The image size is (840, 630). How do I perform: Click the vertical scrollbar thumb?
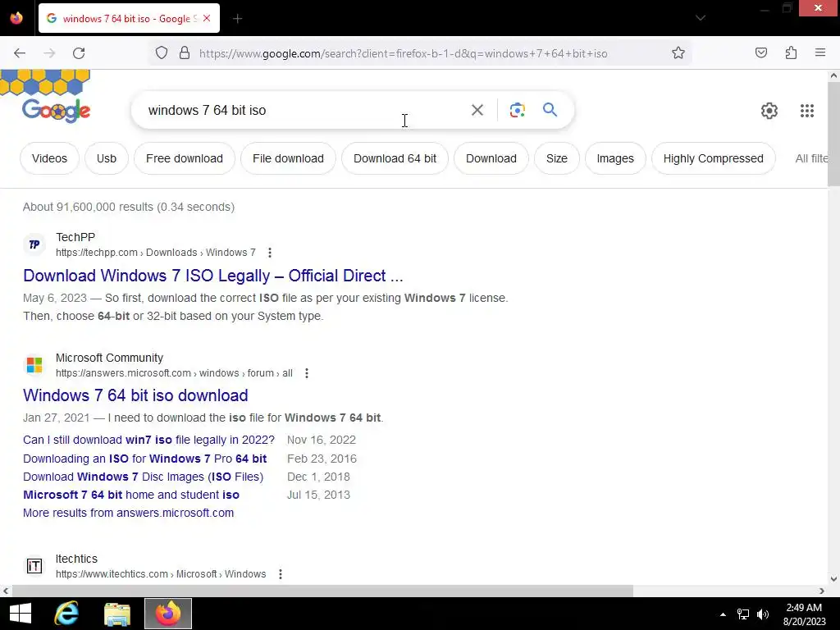(833, 134)
